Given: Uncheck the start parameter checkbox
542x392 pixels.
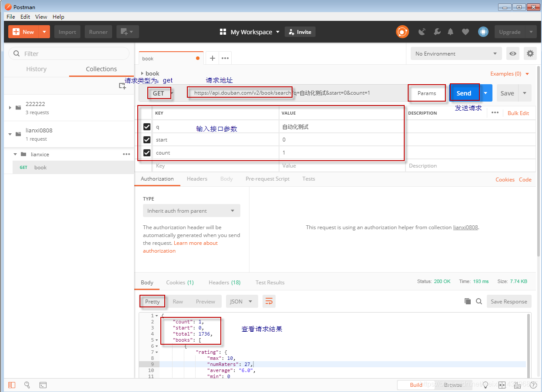Looking at the screenshot, I should click(x=147, y=140).
